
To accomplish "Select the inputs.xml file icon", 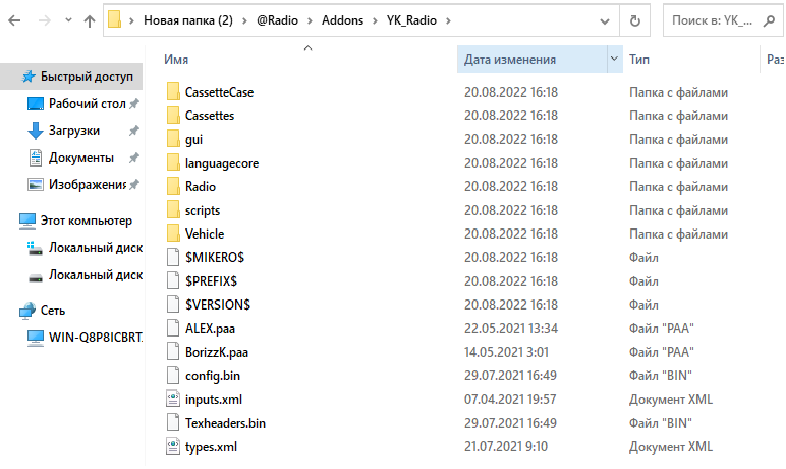I will (173, 399).
